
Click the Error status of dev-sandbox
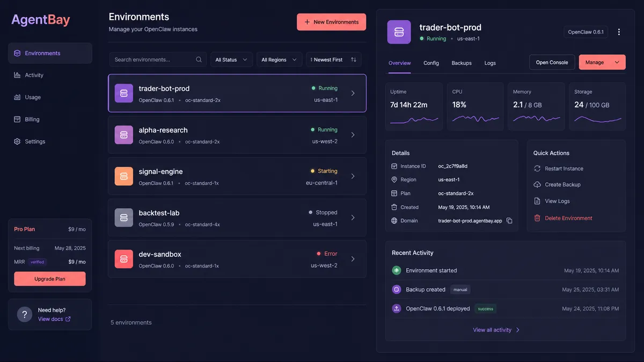point(327,254)
